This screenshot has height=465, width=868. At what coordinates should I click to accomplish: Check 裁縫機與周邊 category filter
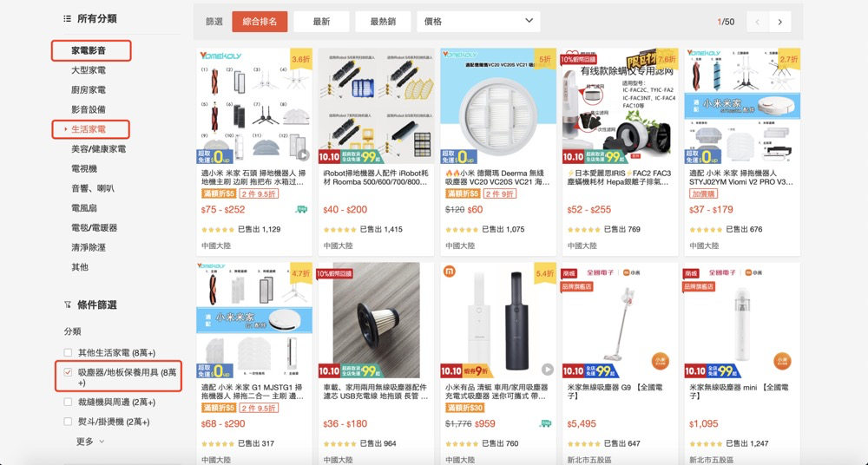[68, 402]
